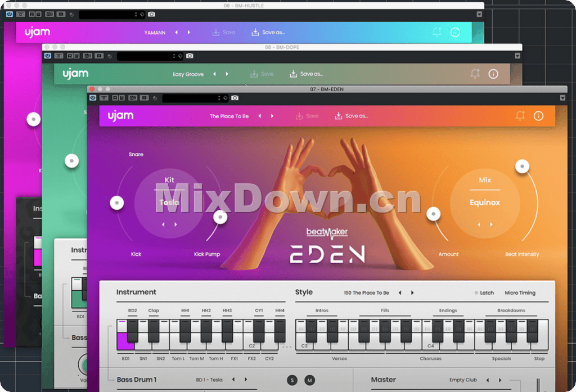Mute Bass Drum 1 with the M button

pyautogui.click(x=310, y=380)
